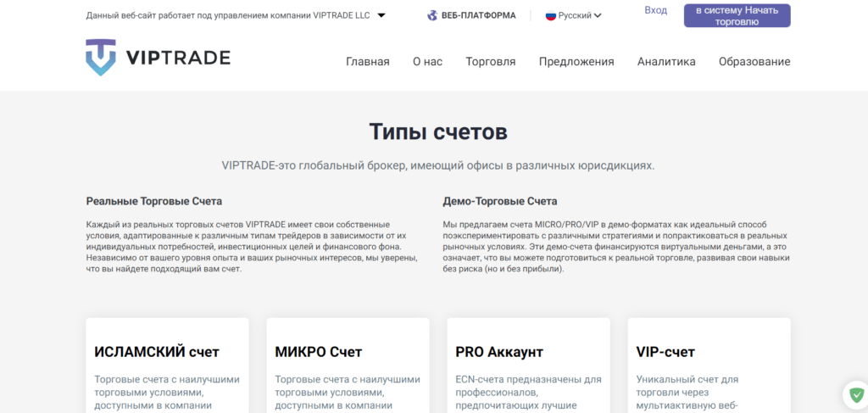Click the Начать торговлю button
Screen dimensions: 868x413
click(737, 16)
